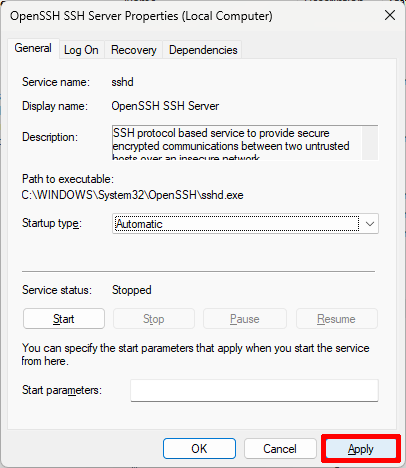Click the grayed-out Stop button
Viewport: 406px width, 468px height.
[154, 319]
